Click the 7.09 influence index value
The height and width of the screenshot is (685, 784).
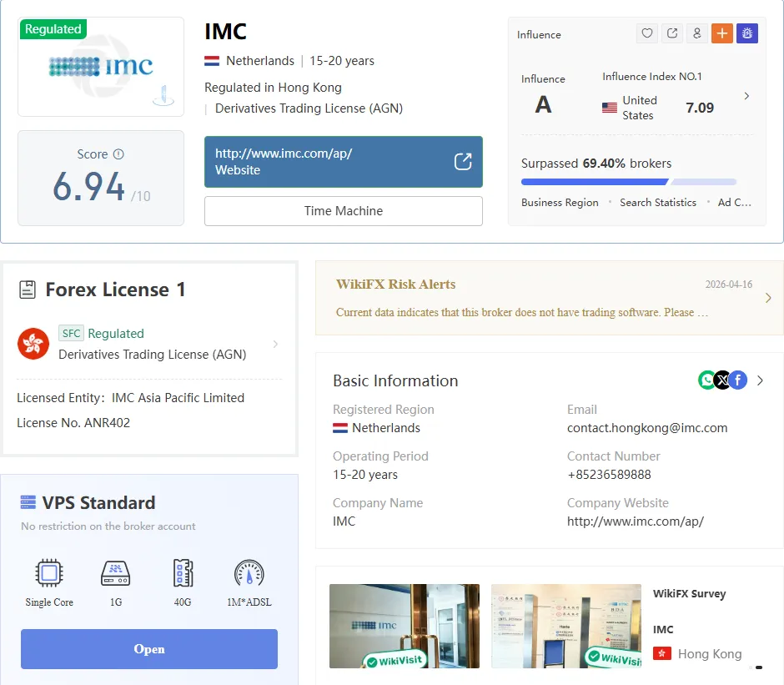click(x=700, y=108)
